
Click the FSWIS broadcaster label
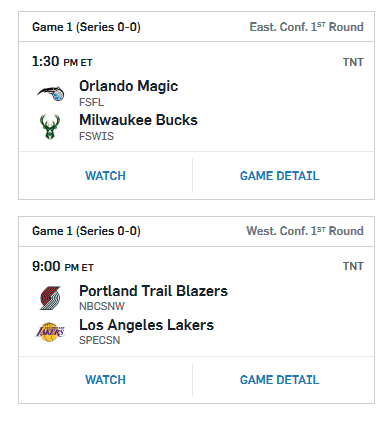[x=96, y=136]
